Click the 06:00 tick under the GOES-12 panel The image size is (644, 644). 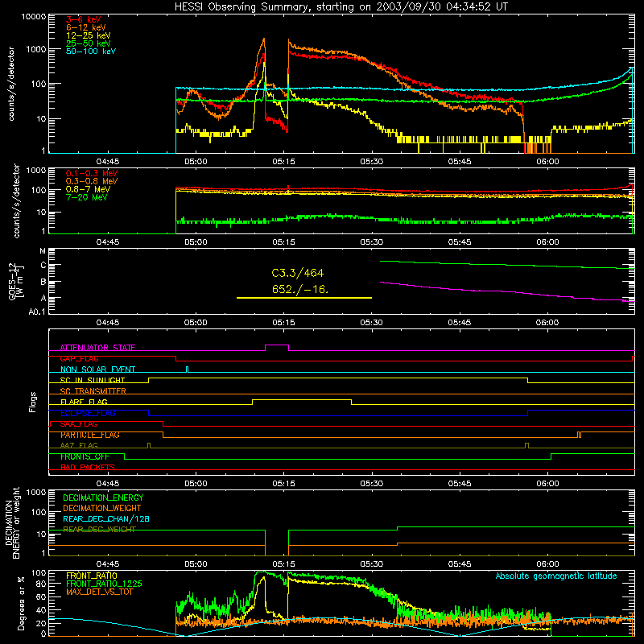[x=547, y=323]
